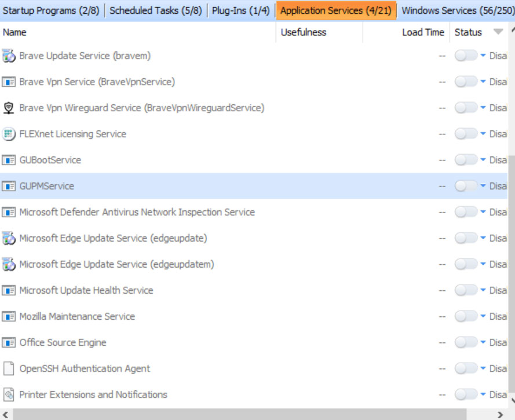Click the Microsoft Edge Update Service (edgeupdatem) icon
This screenshot has height=420, width=515.
tap(9, 264)
